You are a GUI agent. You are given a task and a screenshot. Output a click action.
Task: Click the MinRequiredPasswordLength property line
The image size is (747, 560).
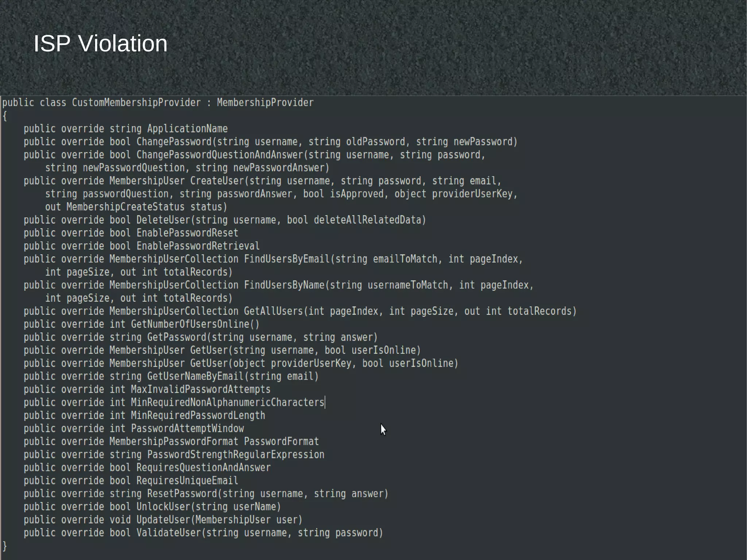point(144,416)
